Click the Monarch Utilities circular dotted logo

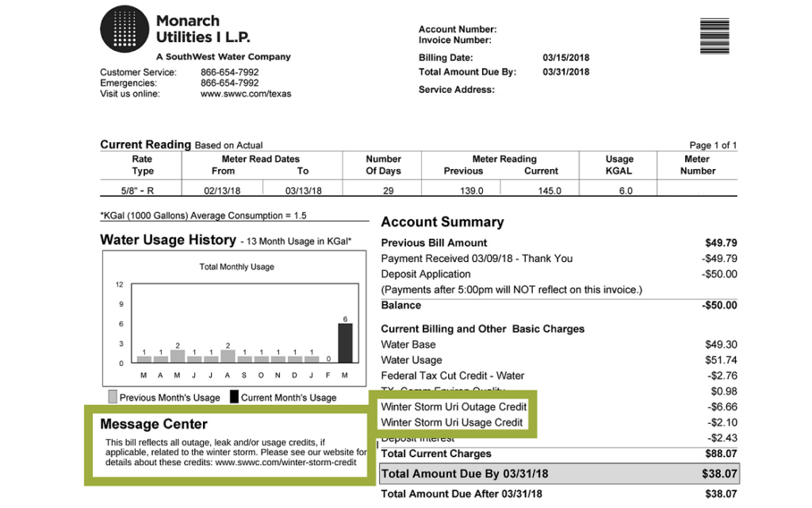point(124,29)
